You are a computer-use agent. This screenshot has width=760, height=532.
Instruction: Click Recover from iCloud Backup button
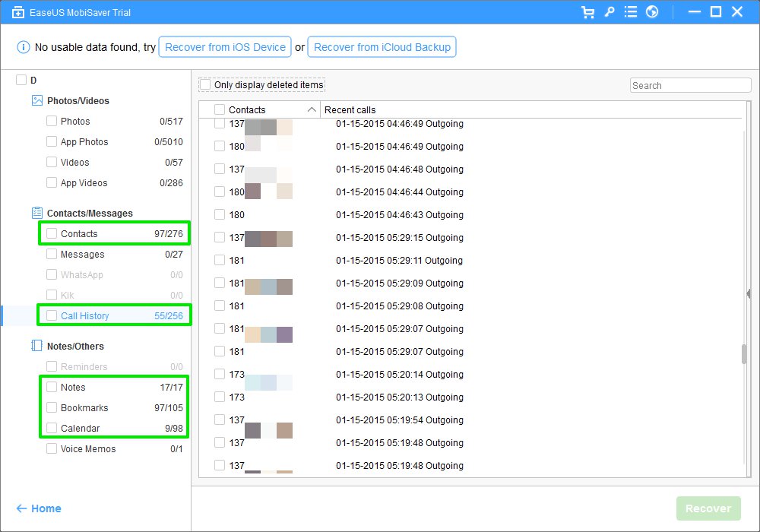(382, 47)
